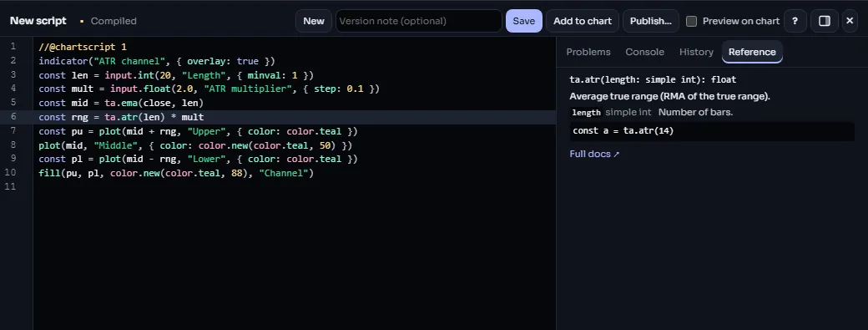Screen dimensions: 868x330
Task: Click the Average true range description
Action: 670,96
